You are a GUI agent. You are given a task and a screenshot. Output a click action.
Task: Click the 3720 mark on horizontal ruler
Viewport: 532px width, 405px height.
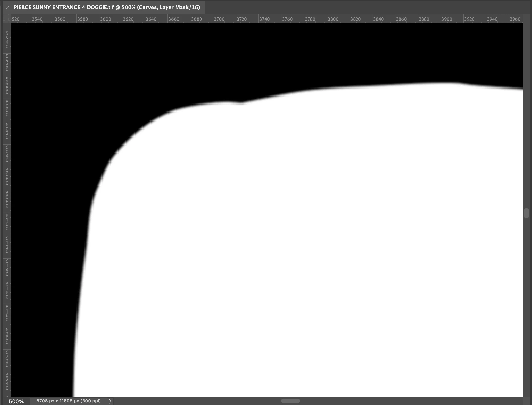point(242,19)
